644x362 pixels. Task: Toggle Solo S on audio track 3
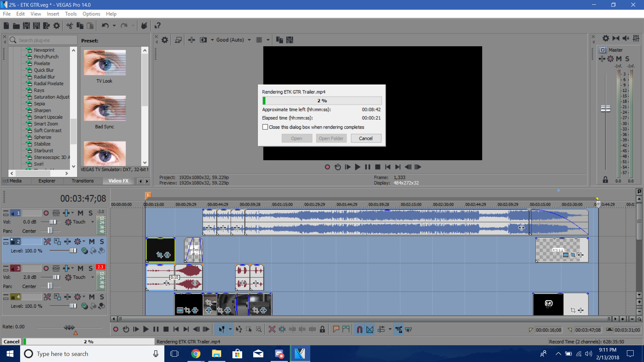[x=91, y=268]
